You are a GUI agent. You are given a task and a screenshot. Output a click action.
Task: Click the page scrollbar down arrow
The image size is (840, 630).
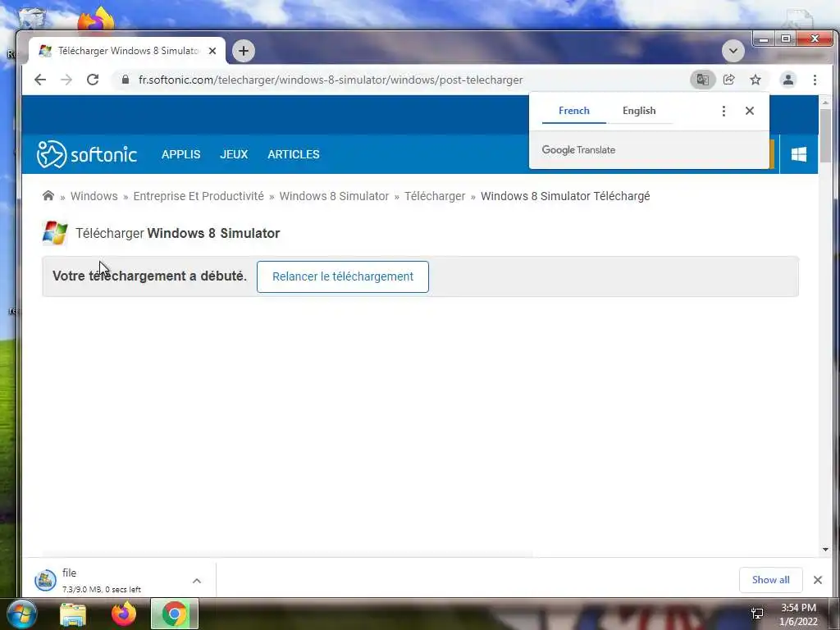pos(825,550)
